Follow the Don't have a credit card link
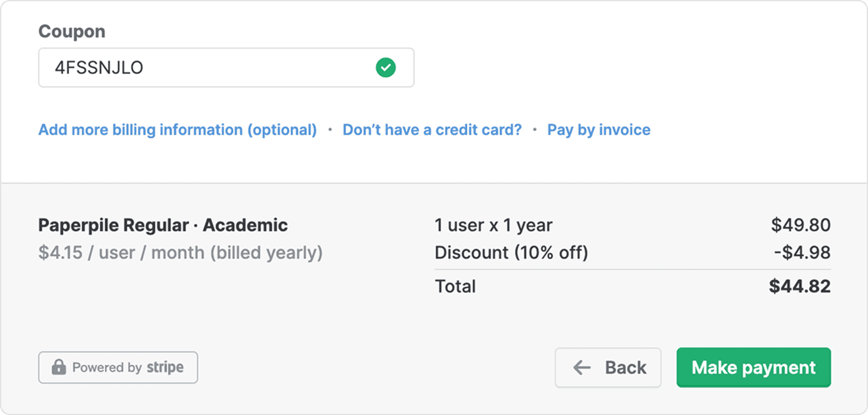 (432, 130)
